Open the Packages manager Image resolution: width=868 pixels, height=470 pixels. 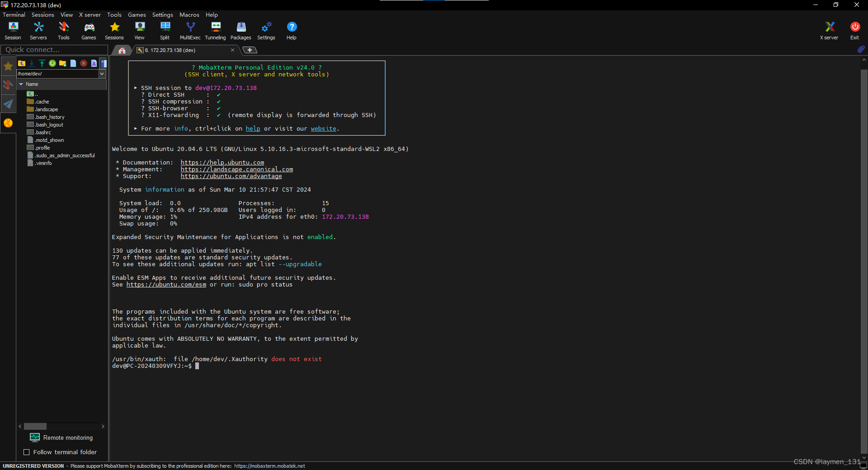[x=241, y=30]
